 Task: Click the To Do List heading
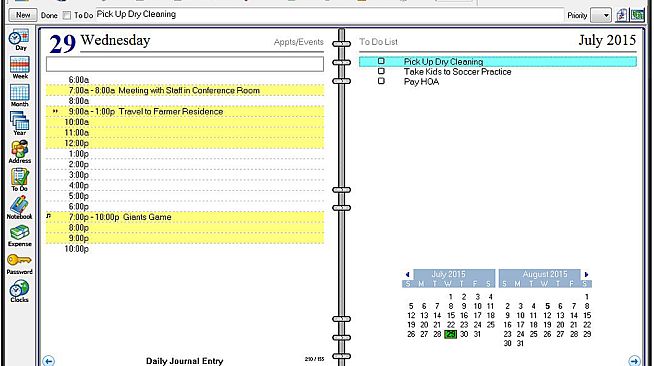point(379,42)
